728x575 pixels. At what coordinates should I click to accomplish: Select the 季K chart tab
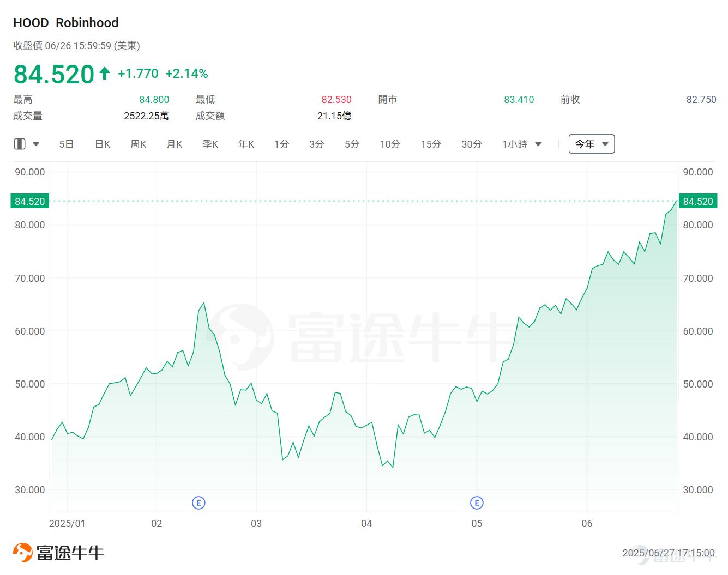[210, 144]
